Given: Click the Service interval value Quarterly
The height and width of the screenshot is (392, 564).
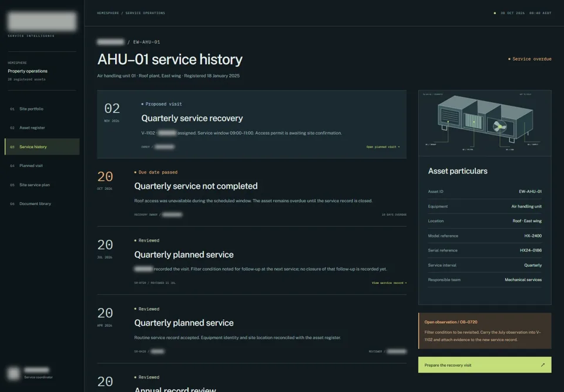Looking at the screenshot, I should 533,265.
